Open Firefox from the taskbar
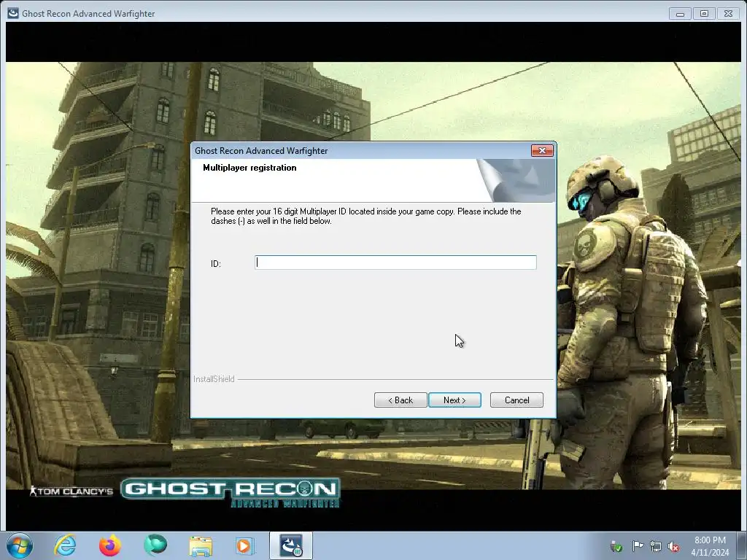Screen dimensions: 747x560 109,545
